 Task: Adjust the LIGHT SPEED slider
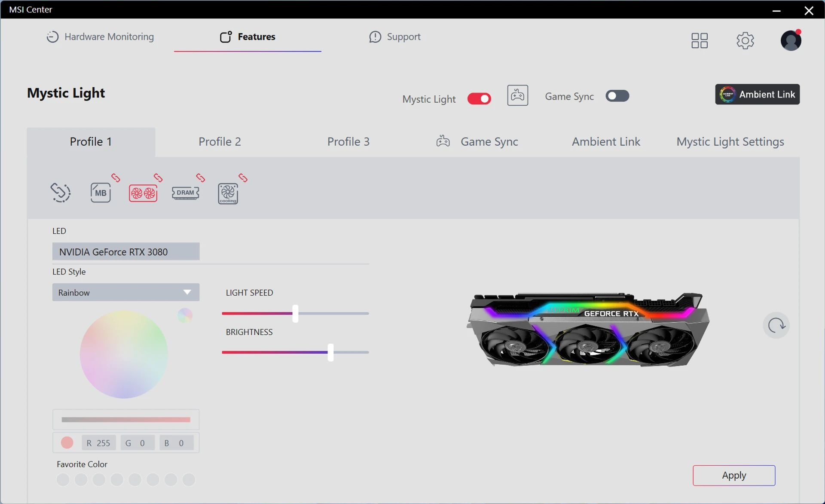pyautogui.click(x=295, y=314)
